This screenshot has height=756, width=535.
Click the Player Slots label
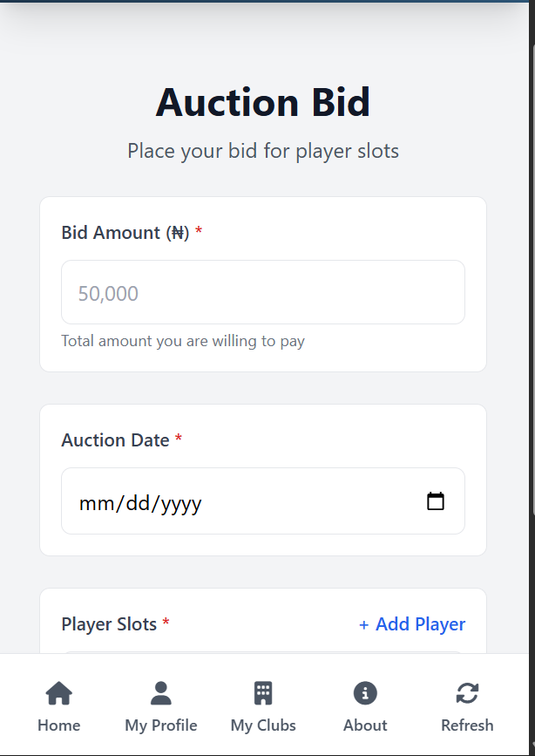(x=109, y=623)
